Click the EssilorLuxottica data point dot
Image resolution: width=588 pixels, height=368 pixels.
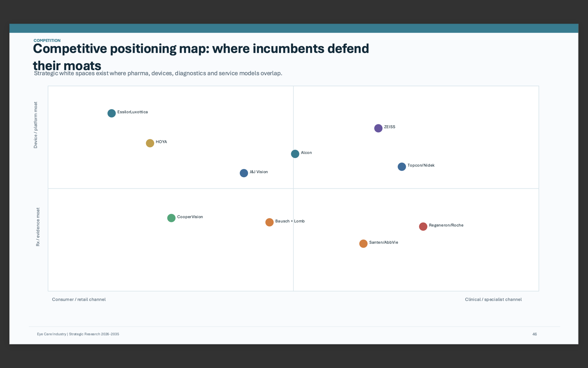point(112,113)
